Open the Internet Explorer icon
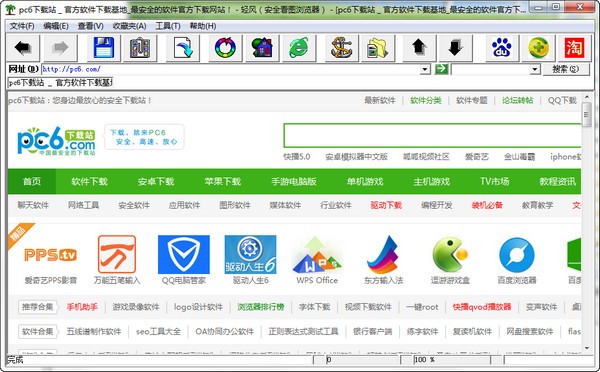 (298, 48)
